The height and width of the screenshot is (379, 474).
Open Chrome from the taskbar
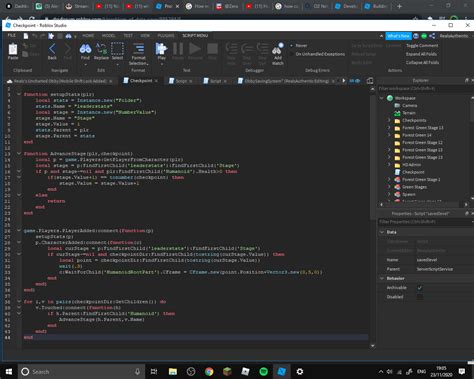209,371
